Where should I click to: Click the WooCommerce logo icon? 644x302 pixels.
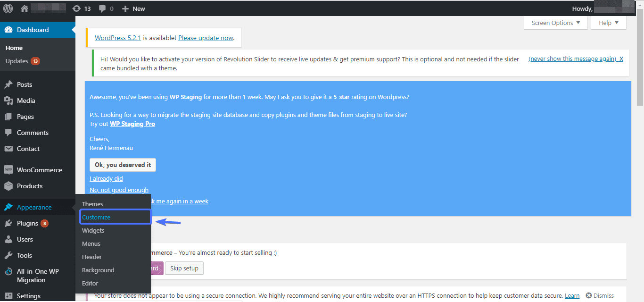(x=8, y=170)
